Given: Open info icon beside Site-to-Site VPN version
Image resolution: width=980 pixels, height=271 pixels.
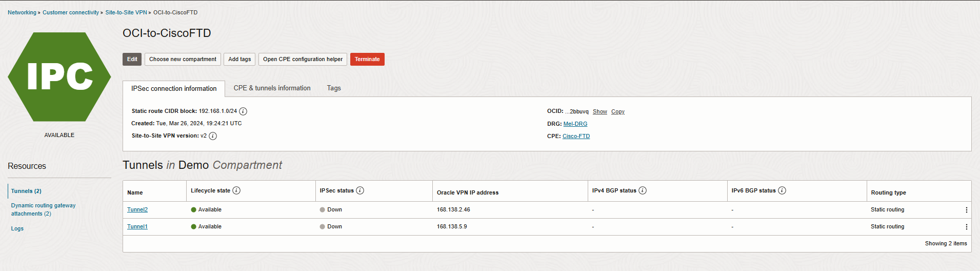Looking at the screenshot, I should [x=213, y=136].
